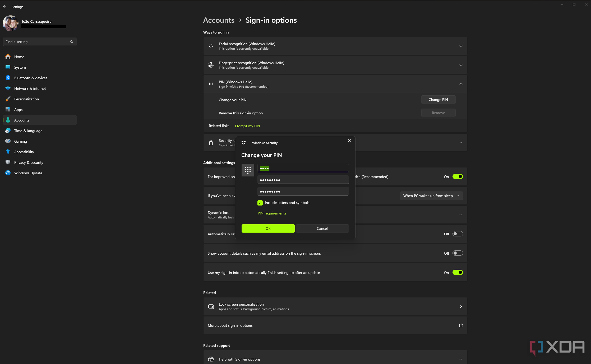Image resolution: width=591 pixels, height=364 pixels.
Task: Click the Home house icon in sidebar
Action: coord(8,57)
